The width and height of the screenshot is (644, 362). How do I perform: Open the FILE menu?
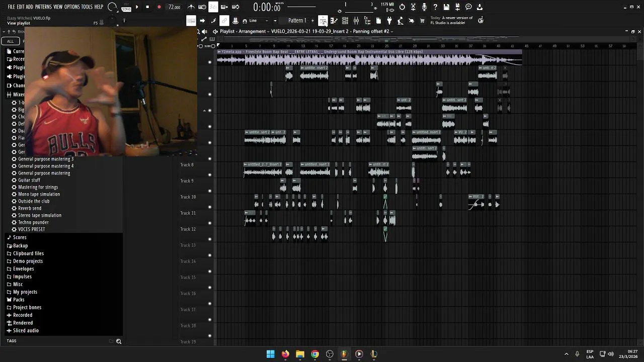click(11, 7)
